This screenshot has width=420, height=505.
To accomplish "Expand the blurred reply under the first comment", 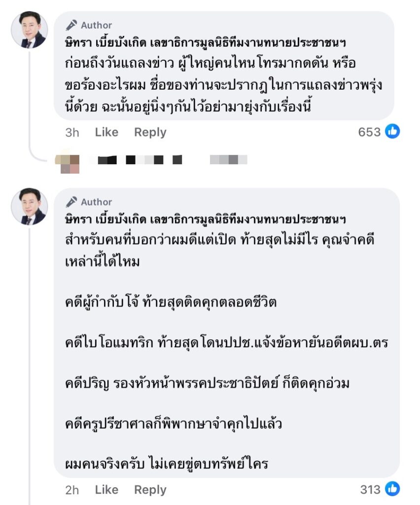I will point(168,160).
